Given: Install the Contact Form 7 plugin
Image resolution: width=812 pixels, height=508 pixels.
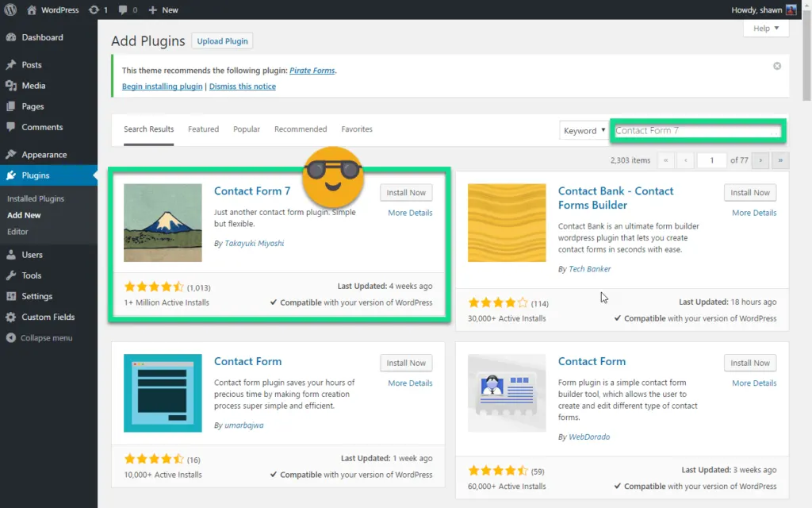Looking at the screenshot, I should (406, 192).
